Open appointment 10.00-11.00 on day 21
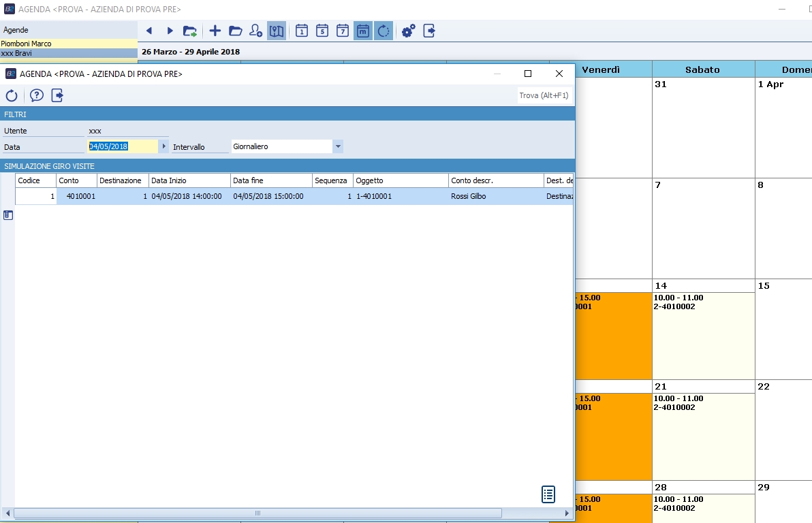812x523 pixels. click(703, 437)
